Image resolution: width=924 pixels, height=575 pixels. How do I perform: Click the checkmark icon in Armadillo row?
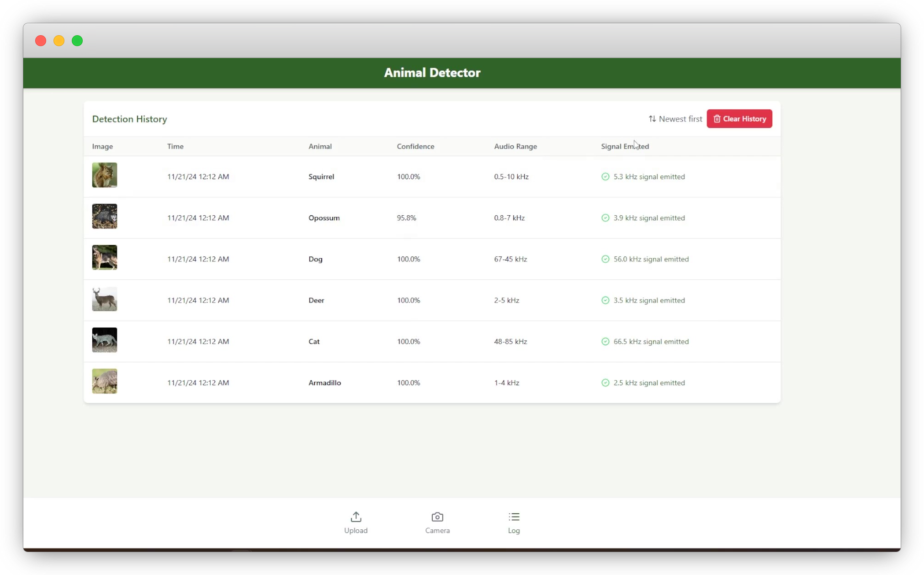pos(605,383)
